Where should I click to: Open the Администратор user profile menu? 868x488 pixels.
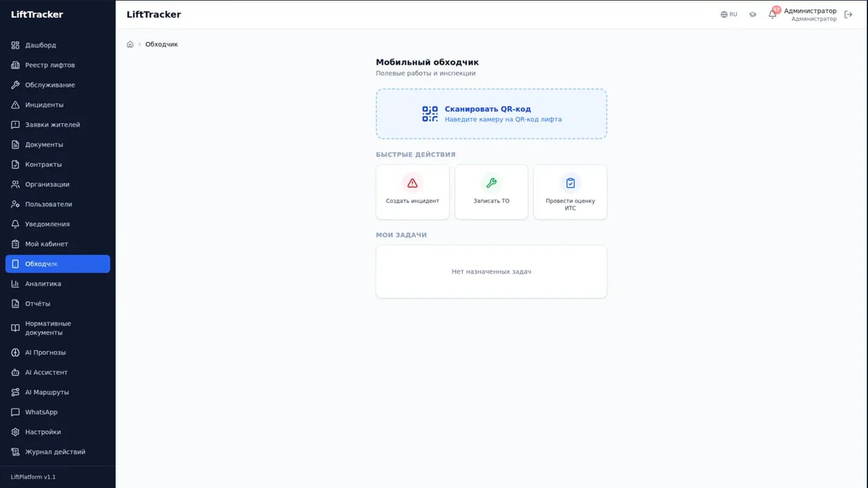[810, 14]
